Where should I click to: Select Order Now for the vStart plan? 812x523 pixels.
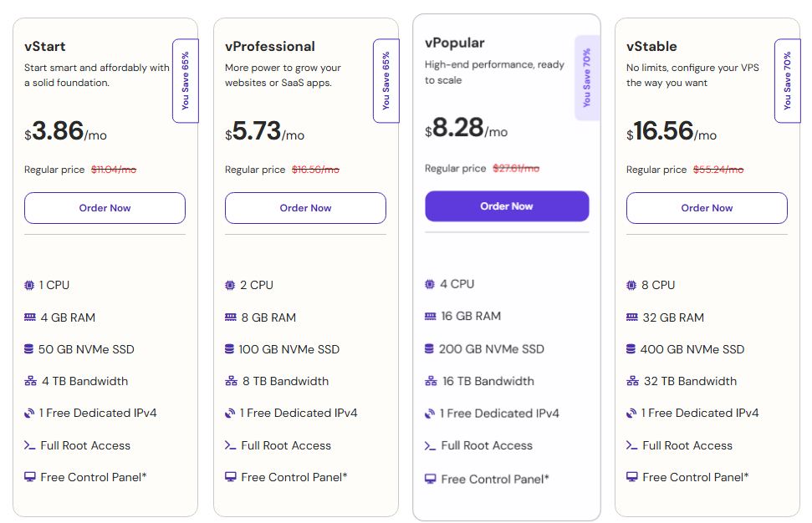[x=105, y=207]
